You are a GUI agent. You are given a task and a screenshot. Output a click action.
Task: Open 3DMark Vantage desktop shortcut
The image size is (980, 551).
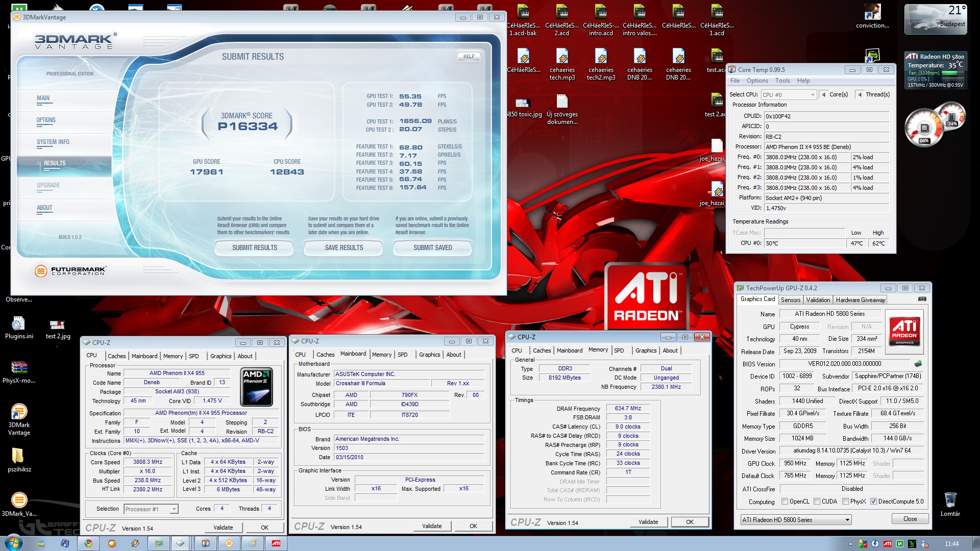point(19,412)
